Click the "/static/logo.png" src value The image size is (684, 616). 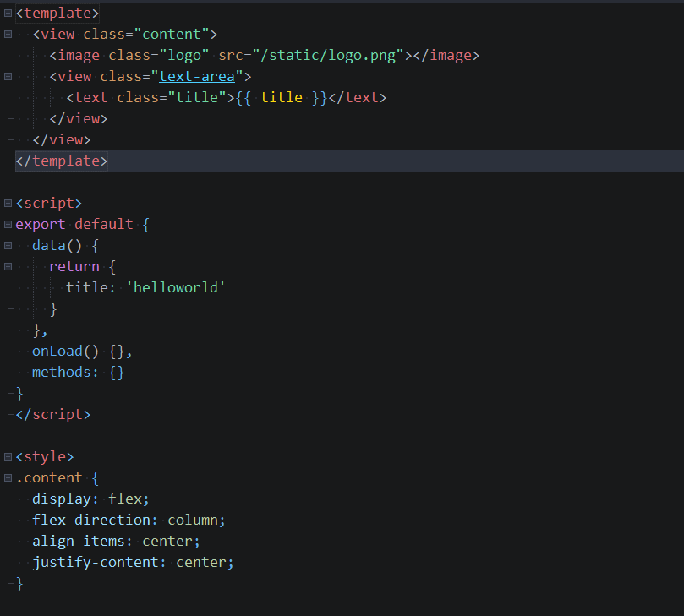coord(328,56)
